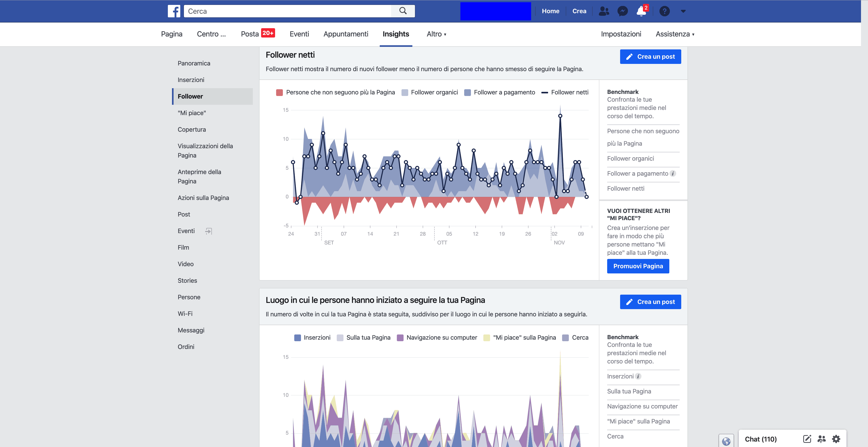Click the chat settings gear icon
This screenshot has width=868, height=447.
[836, 439]
